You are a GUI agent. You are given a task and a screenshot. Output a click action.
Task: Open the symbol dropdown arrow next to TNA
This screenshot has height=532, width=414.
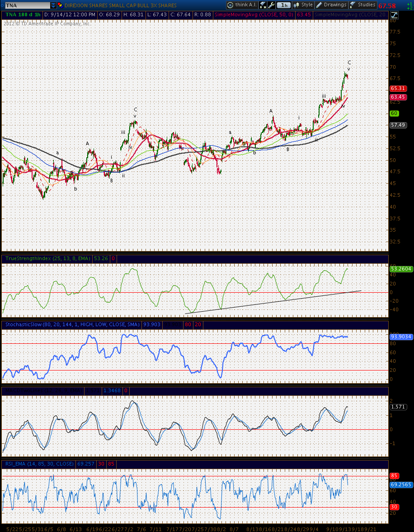(53, 5)
